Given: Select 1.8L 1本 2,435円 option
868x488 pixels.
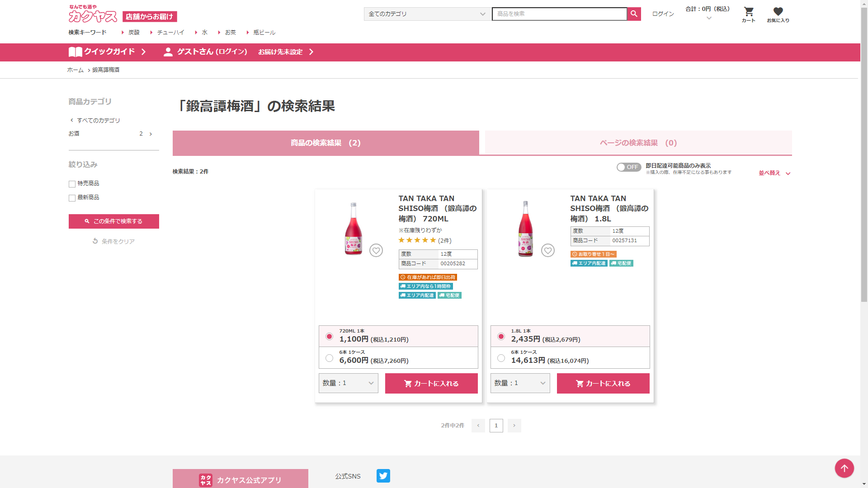Looking at the screenshot, I should click(570, 336).
